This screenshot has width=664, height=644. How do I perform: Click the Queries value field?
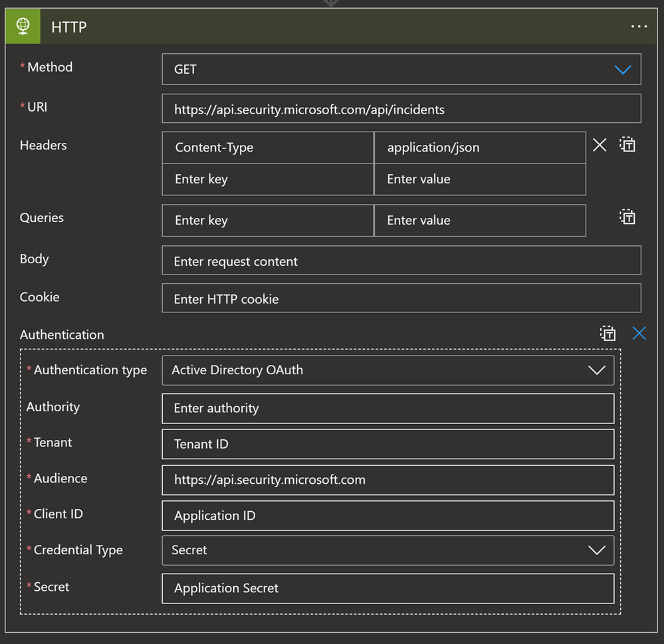479,221
